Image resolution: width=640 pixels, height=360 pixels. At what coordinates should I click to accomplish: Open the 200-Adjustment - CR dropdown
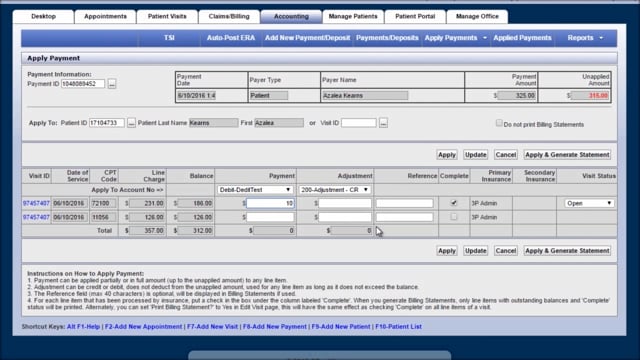click(x=334, y=190)
